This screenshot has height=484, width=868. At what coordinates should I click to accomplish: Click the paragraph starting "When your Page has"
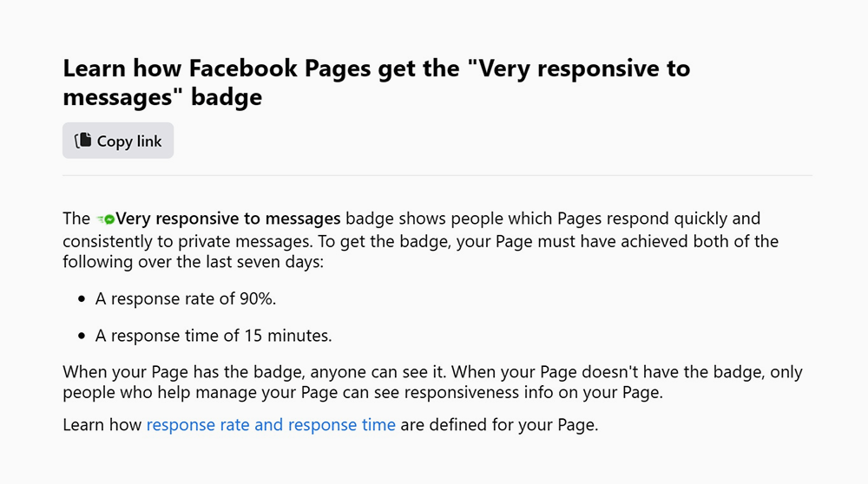click(x=432, y=382)
